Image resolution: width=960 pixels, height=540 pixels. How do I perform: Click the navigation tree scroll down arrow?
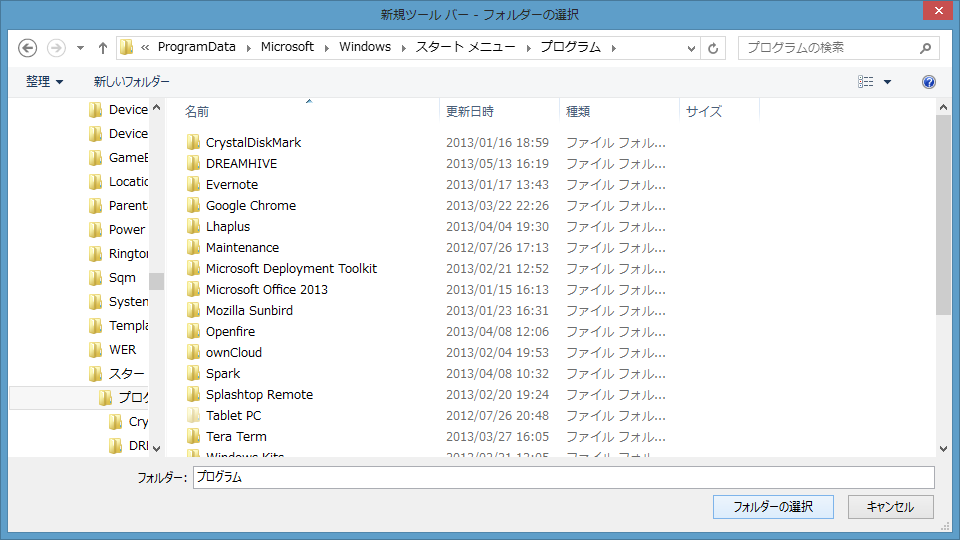pyautogui.click(x=157, y=449)
